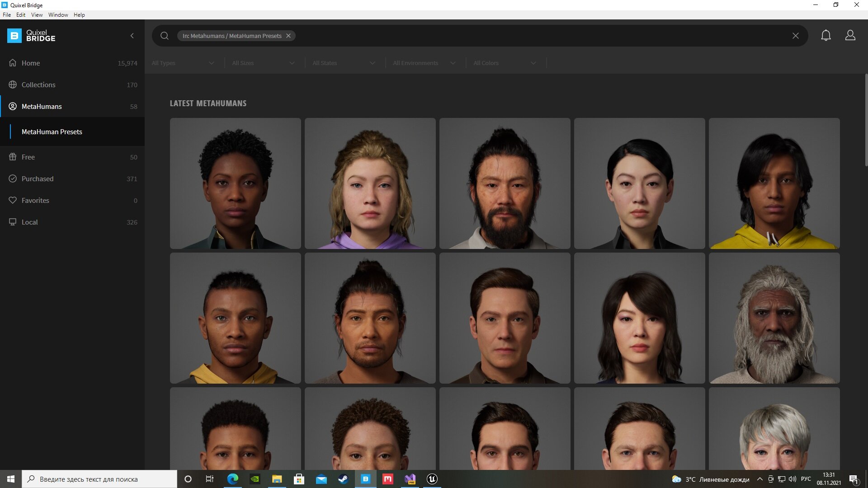Expand the All Environments dropdown
The width and height of the screenshot is (868, 488).
click(x=425, y=63)
